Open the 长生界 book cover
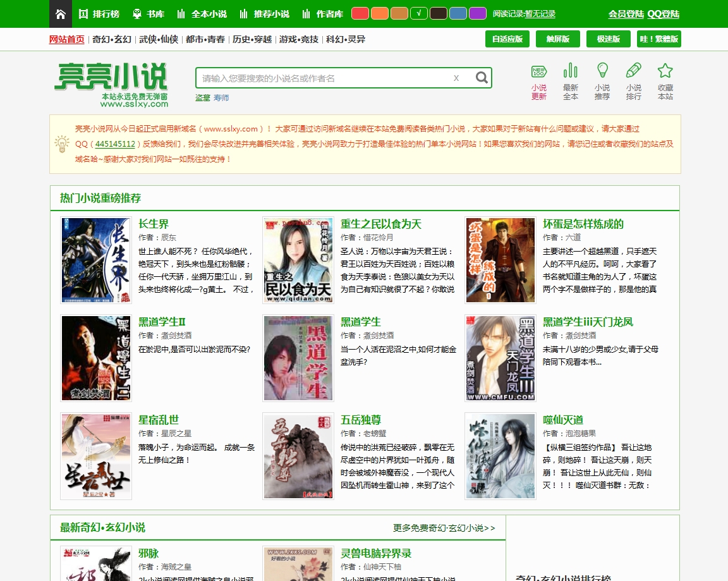The height and width of the screenshot is (581, 728). [96, 260]
